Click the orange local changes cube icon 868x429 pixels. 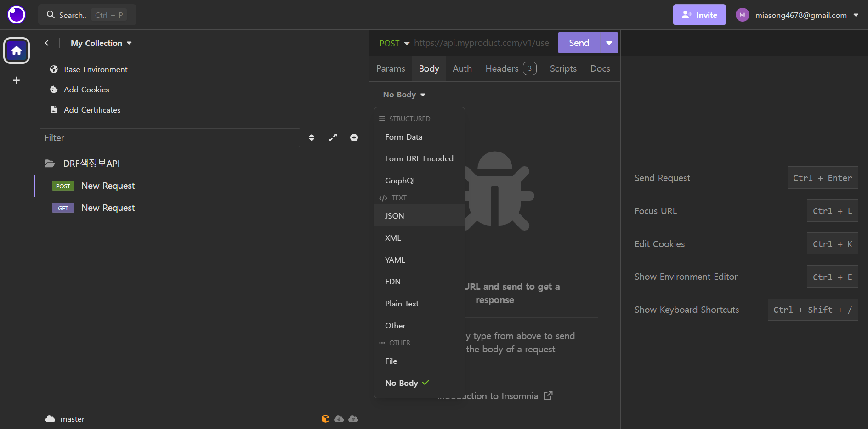(x=325, y=418)
